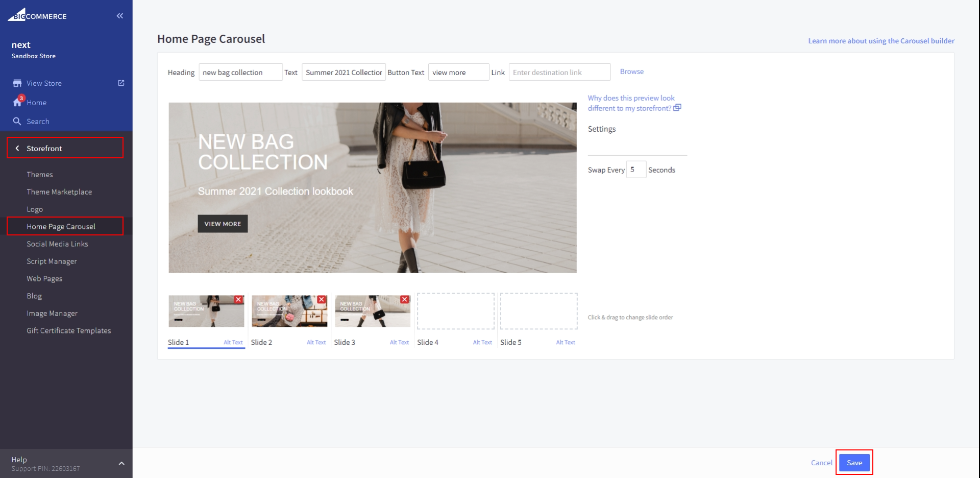
Task: Remove Slide 3 with red X
Action: click(405, 300)
